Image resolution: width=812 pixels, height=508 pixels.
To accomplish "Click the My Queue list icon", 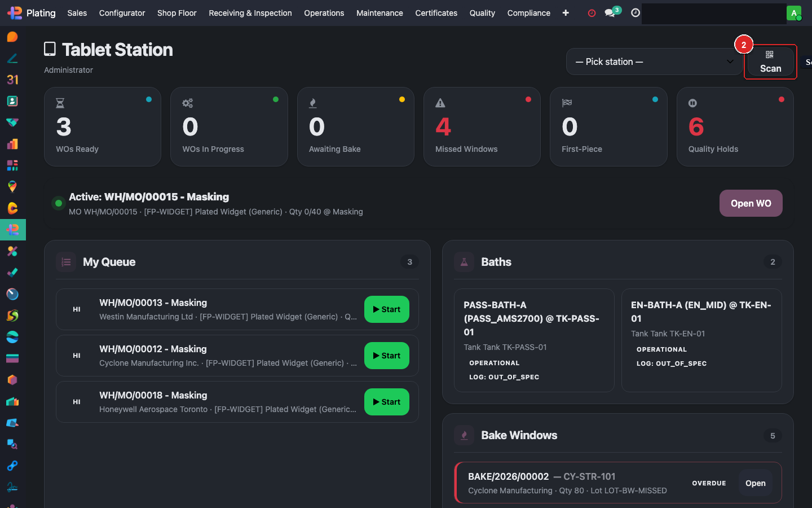I will pyautogui.click(x=66, y=262).
